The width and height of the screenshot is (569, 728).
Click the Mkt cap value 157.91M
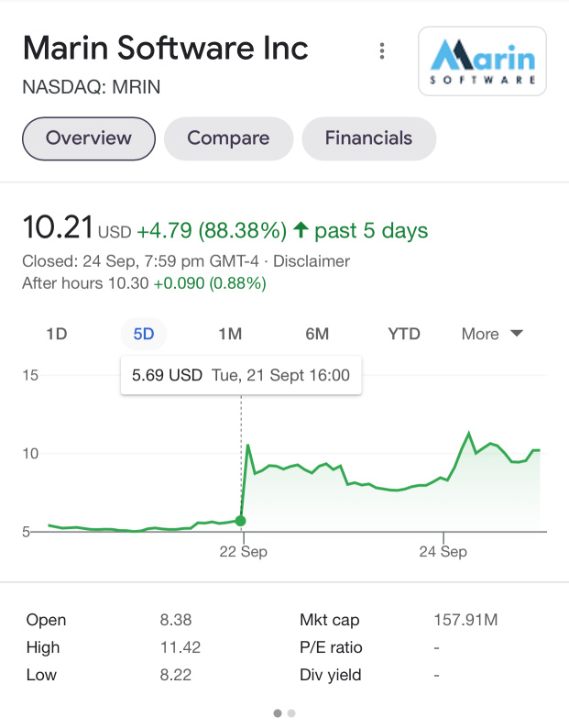coord(465,620)
